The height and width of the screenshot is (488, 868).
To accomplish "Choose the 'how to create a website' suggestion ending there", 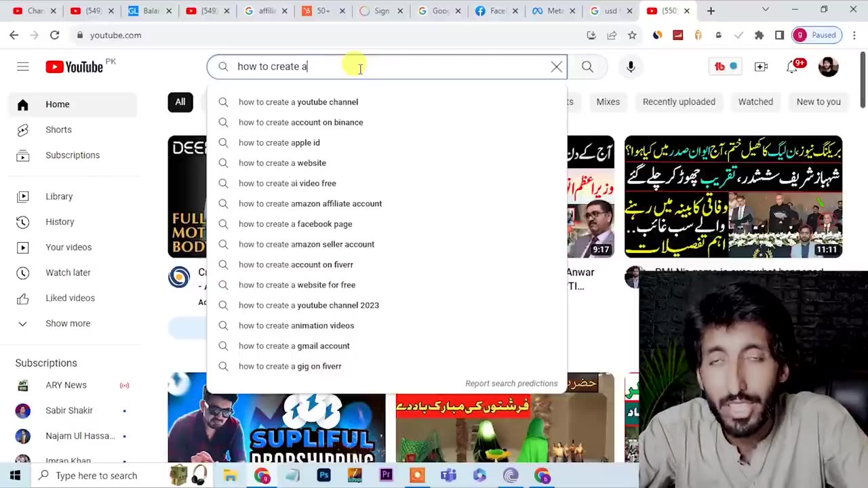I will coord(387,163).
